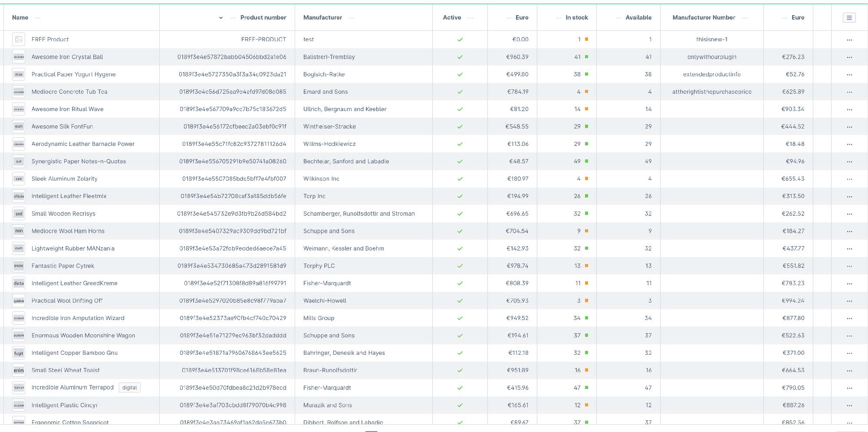Open row actions for FREE Product
The image size is (868, 432).
point(849,40)
